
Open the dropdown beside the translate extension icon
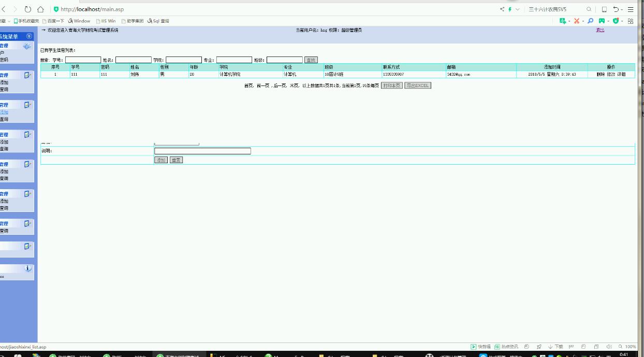(x=569, y=21)
